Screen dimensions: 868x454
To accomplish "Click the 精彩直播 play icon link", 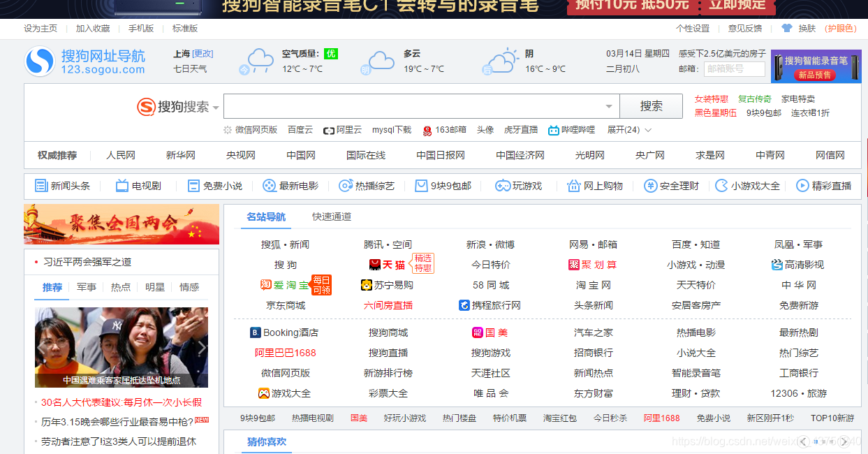I will pyautogui.click(x=823, y=186).
